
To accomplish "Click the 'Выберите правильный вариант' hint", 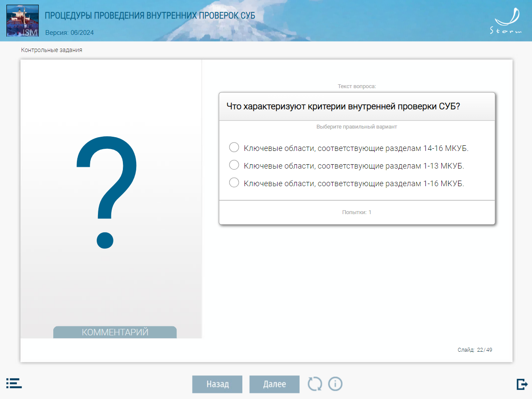I will coord(357,127).
